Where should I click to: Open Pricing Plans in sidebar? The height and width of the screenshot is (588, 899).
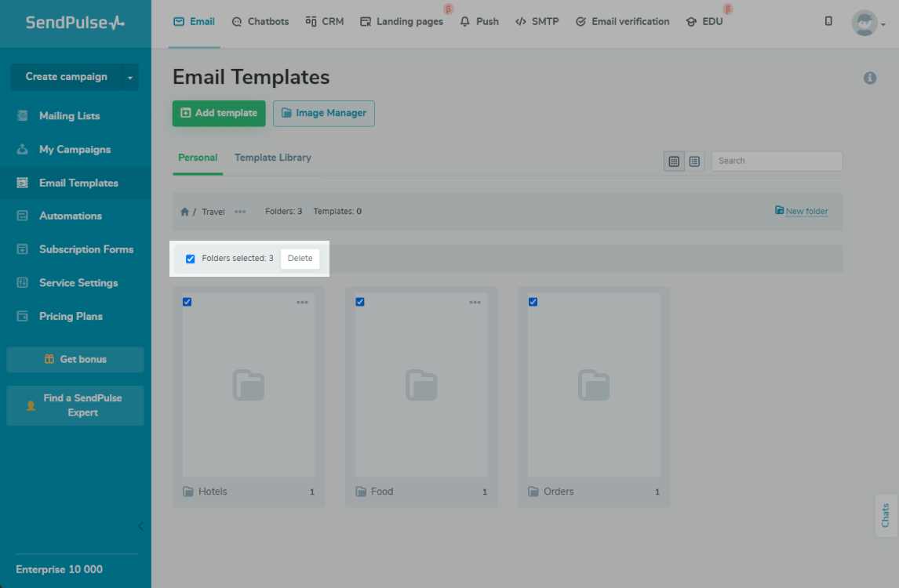pos(71,317)
